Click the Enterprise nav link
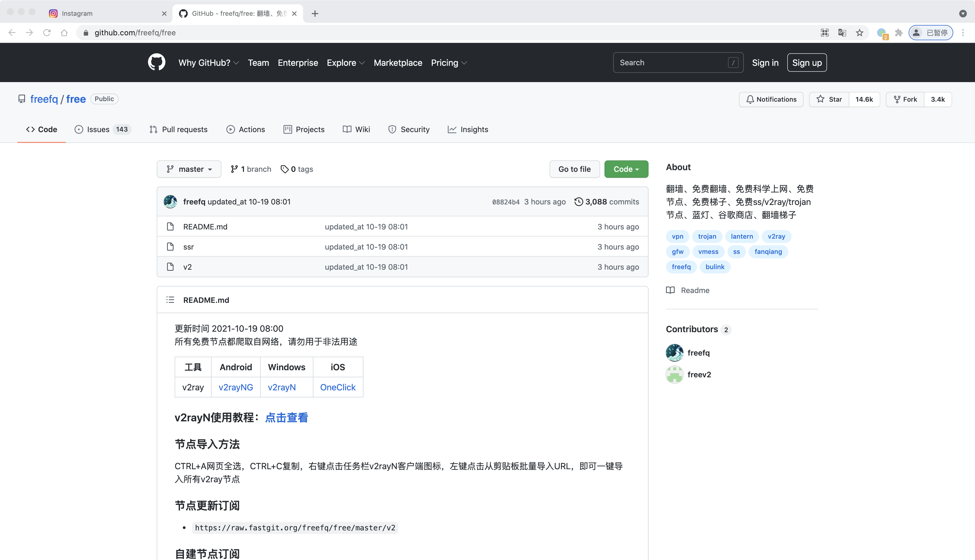The width and height of the screenshot is (975, 560). click(298, 63)
